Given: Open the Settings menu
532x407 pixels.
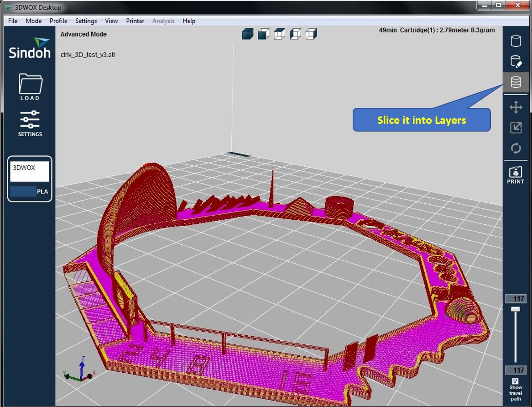Looking at the screenshot, I should tap(86, 21).
